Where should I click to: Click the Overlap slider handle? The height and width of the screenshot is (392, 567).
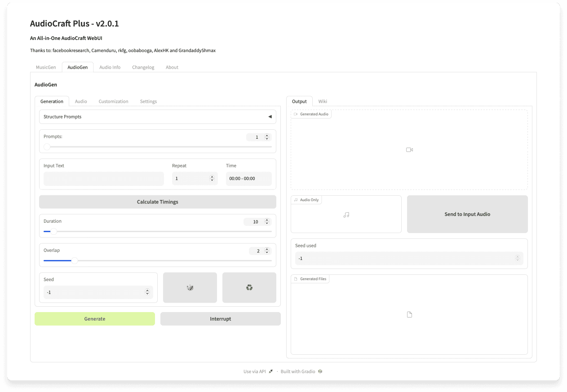pyautogui.click(x=75, y=260)
